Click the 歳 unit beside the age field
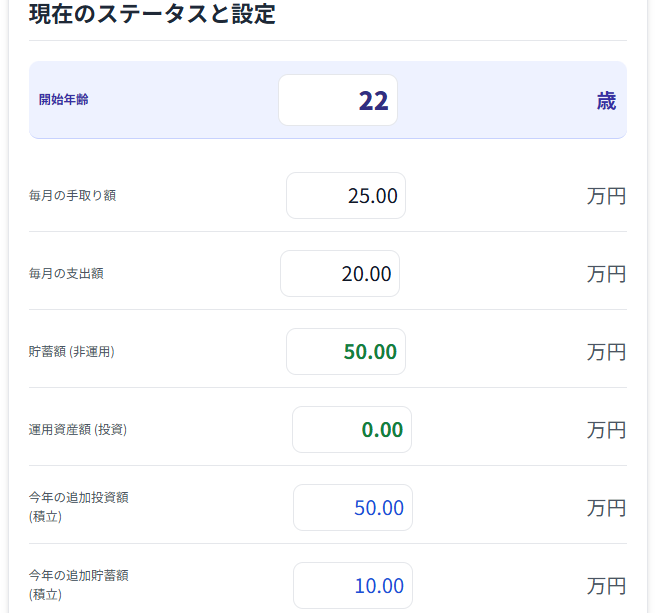The width and height of the screenshot is (656, 613). 607,101
